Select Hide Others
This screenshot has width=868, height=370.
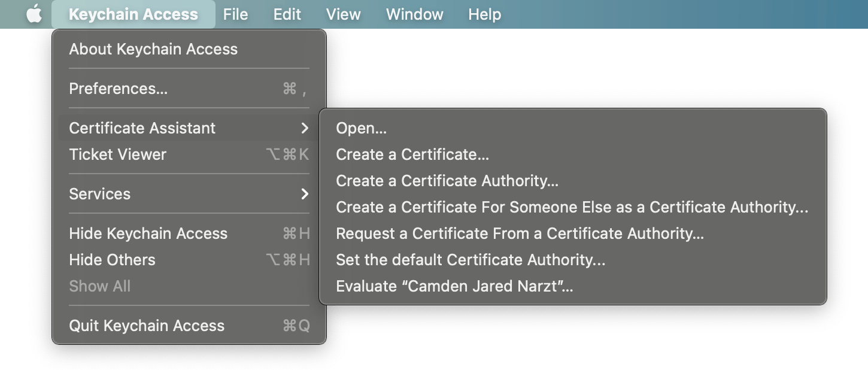pos(113,260)
